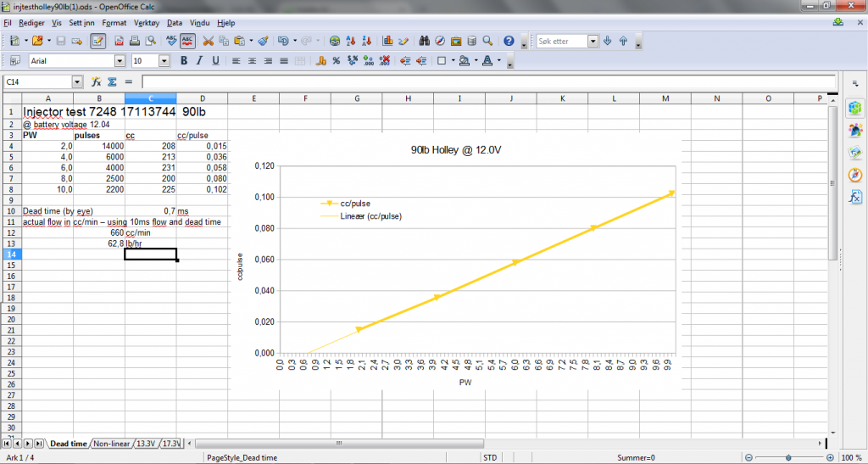Toggle Bold formatting
868x464 pixels.
184,61
